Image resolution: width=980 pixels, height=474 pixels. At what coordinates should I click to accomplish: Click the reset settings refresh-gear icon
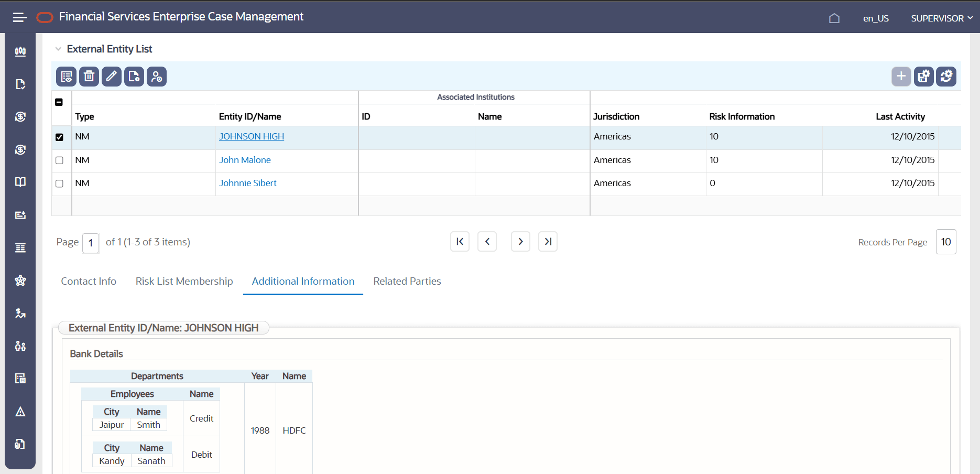coord(946,77)
